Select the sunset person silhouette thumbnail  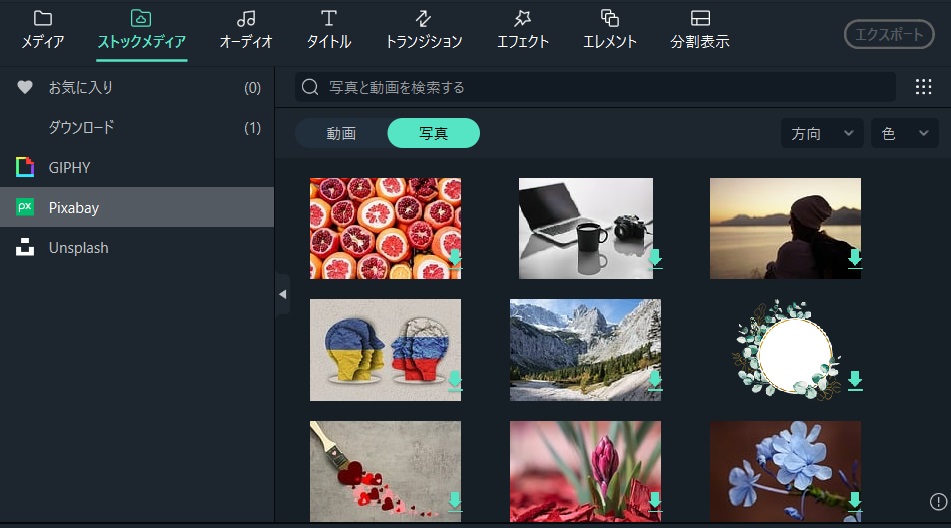785,229
